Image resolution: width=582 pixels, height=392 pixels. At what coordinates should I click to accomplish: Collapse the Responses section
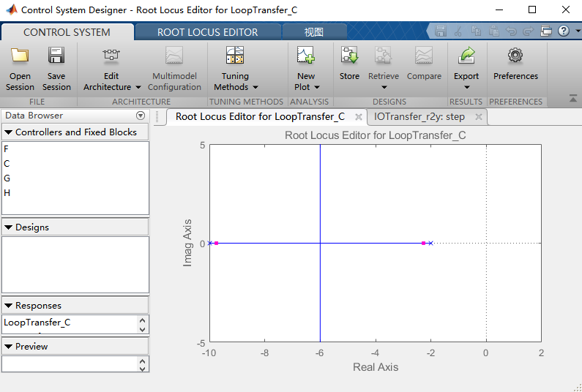click(x=9, y=306)
